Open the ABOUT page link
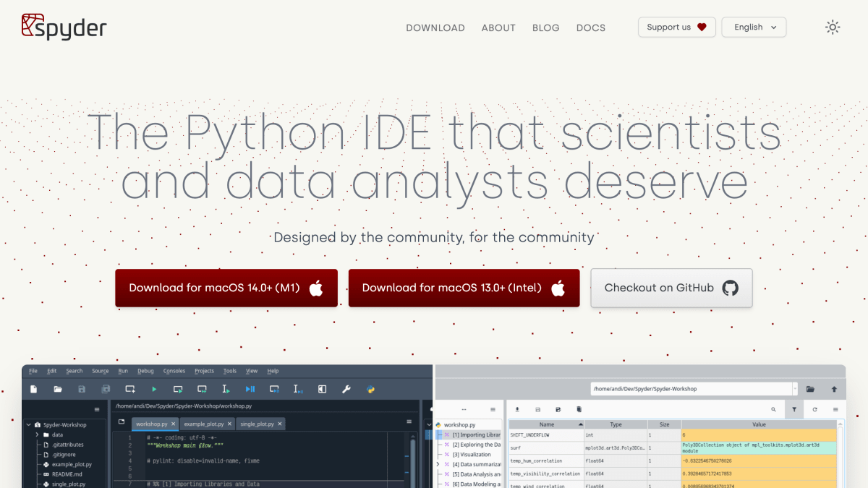Screen dimensions: 868x488 498,27
